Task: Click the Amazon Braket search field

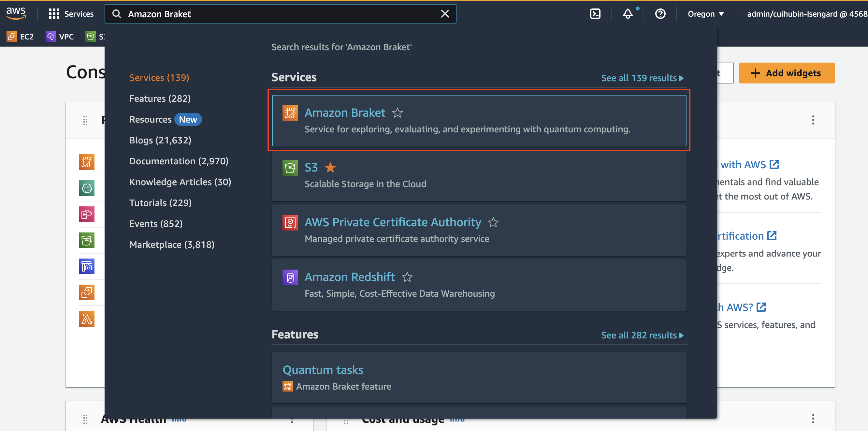Action: coord(280,14)
